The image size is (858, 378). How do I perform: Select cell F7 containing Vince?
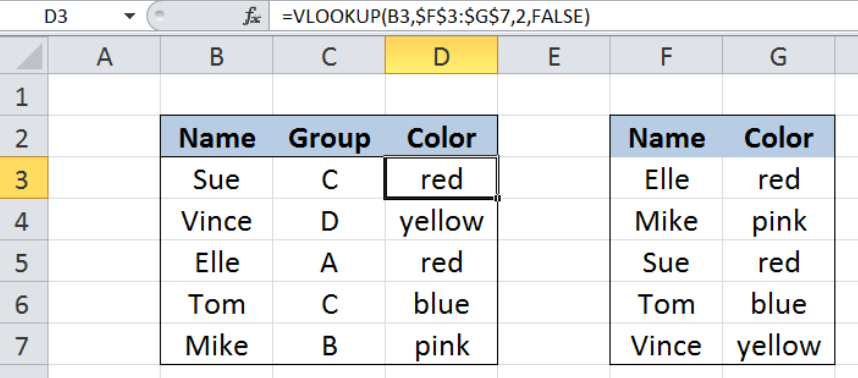pos(666,344)
